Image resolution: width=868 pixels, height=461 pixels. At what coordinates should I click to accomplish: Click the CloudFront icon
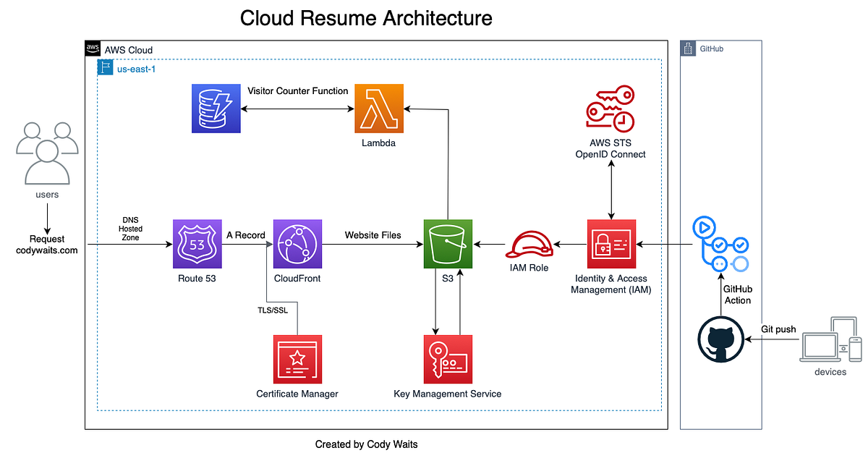[x=297, y=244]
